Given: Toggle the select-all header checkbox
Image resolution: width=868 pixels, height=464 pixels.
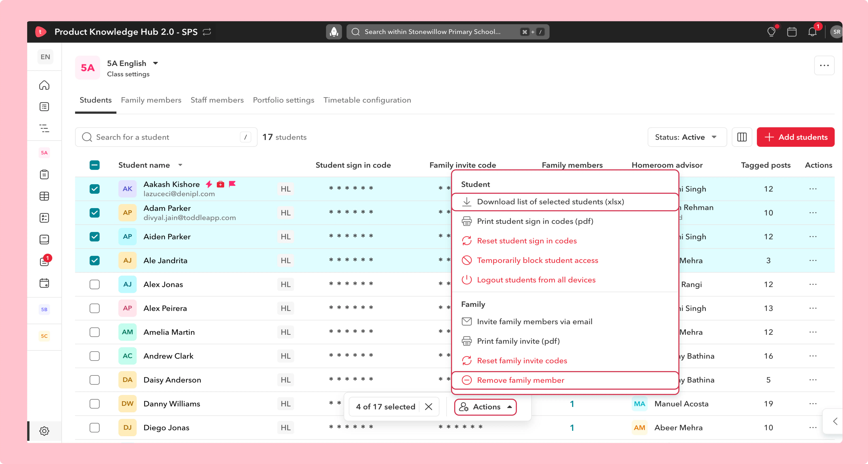Looking at the screenshot, I should 95,165.
